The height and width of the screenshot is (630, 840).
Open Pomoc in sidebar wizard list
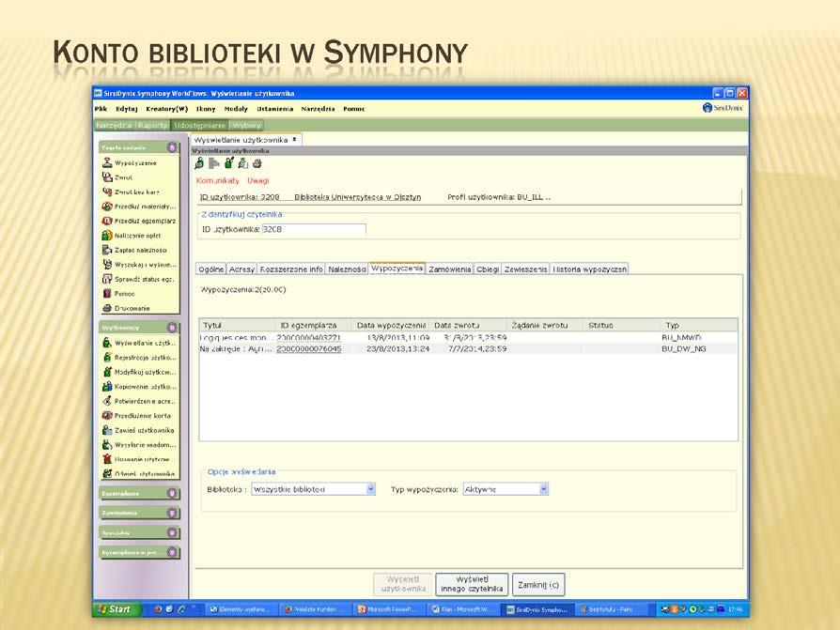(118, 293)
